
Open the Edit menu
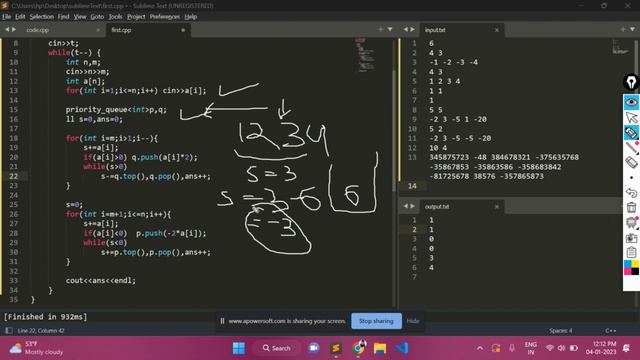(x=20, y=17)
